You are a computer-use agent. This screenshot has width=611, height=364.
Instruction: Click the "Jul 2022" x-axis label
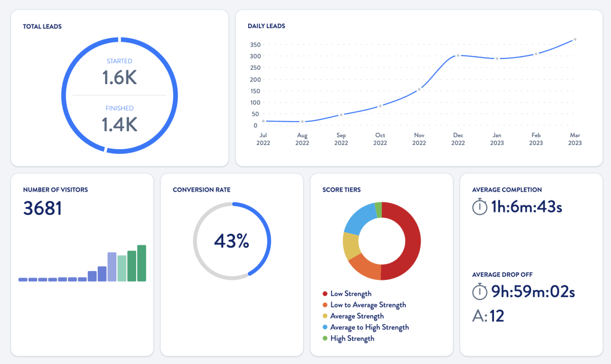(x=263, y=139)
